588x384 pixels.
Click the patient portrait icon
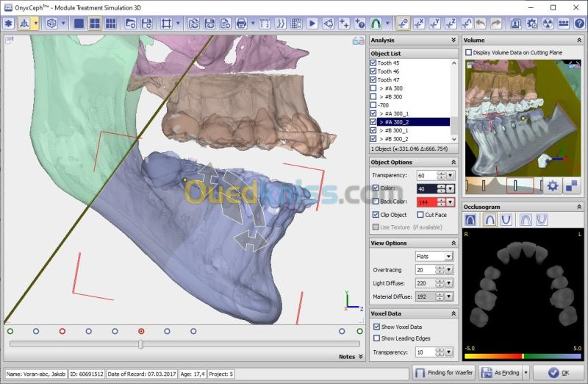click(516, 24)
